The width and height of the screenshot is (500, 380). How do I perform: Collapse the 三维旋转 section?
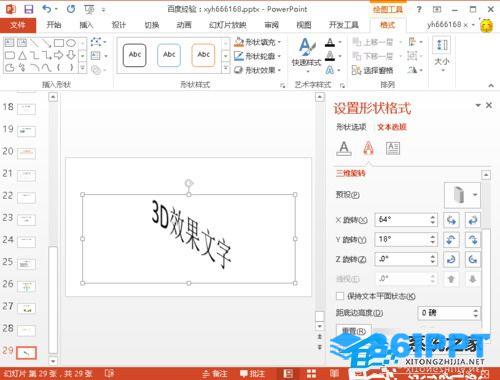[x=351, y=173]
